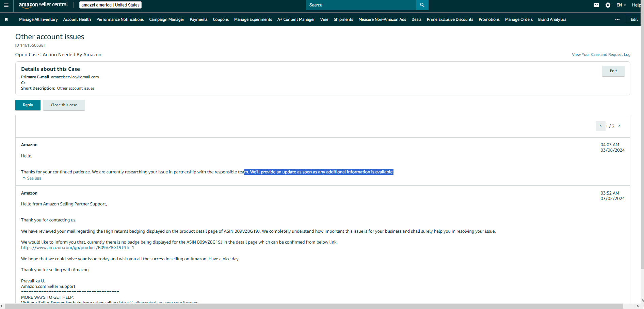The width and height of the screenshot is (644, 309).
Task: Click the 1 / 3 page indicator
Action: (610, 126)
